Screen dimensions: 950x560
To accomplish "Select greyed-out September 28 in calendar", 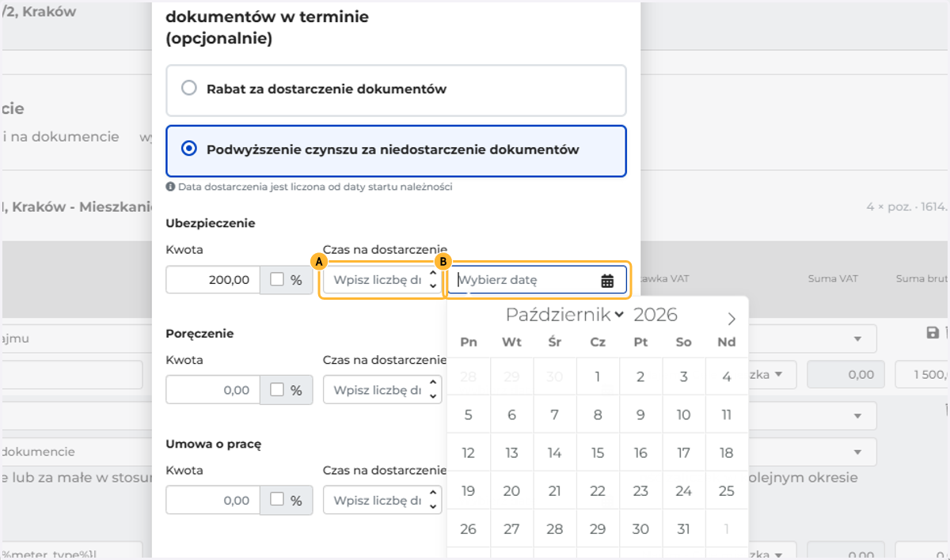I will (469, 377).
